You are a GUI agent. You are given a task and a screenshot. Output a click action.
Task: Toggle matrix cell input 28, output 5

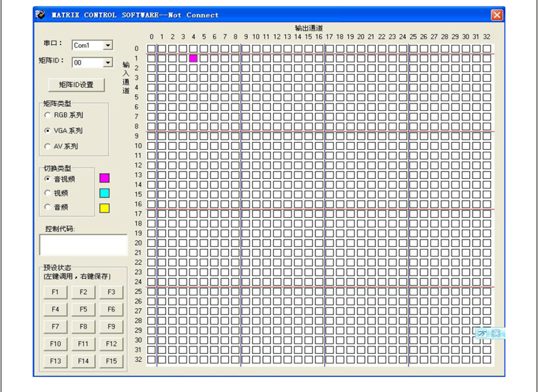204,321
